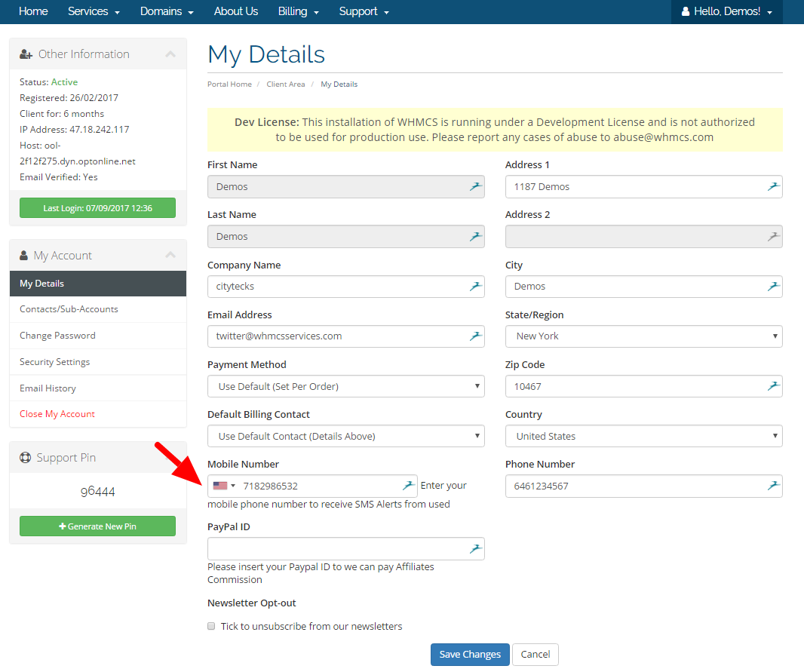This screenshot has width=804, height=672.
Task: Open the State/Region dropdown showing New York
Action: coord(644,336)
